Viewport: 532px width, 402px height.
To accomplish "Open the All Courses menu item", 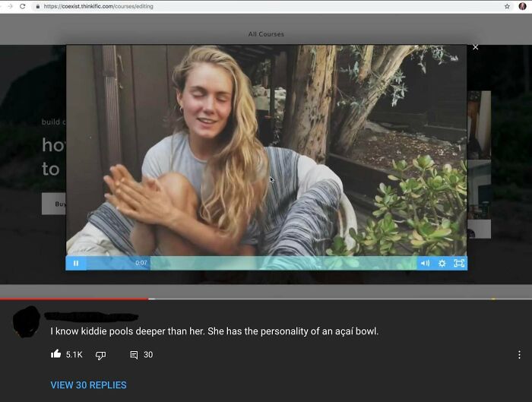I will point(266,34).
